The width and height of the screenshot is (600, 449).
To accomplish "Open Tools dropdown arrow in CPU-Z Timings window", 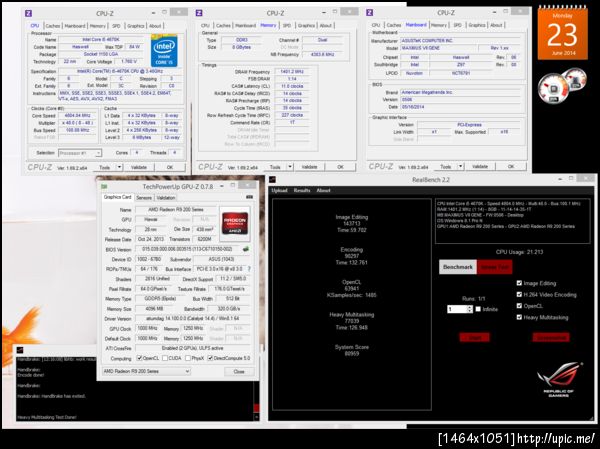I will coord(290,167).
